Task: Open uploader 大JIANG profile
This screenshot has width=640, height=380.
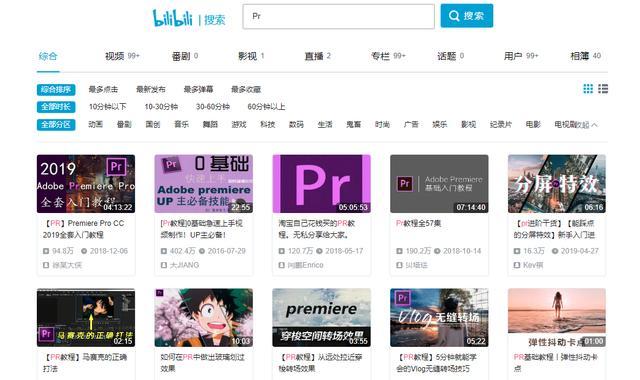Action: (x=184, y=265)
